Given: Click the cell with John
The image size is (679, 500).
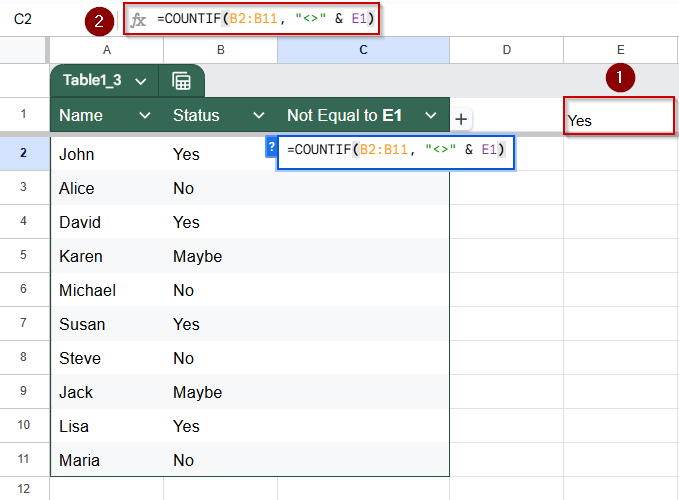Looking at the screenshot, I should (x=107, y=154).
